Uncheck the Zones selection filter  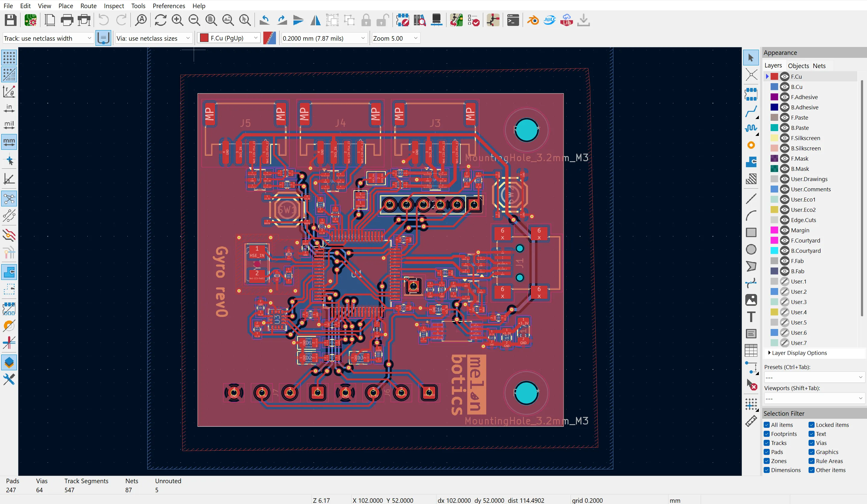tap(767, 461)
